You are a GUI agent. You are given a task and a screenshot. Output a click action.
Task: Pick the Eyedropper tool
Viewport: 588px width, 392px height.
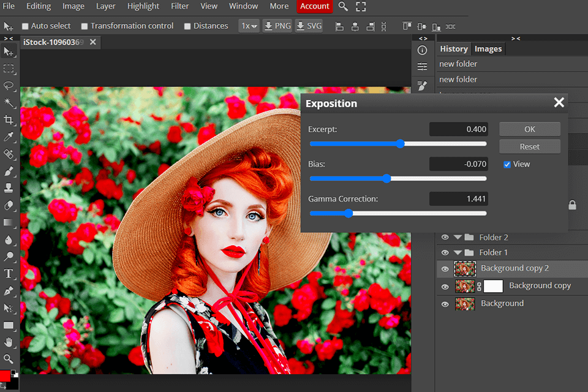point(9,137)
